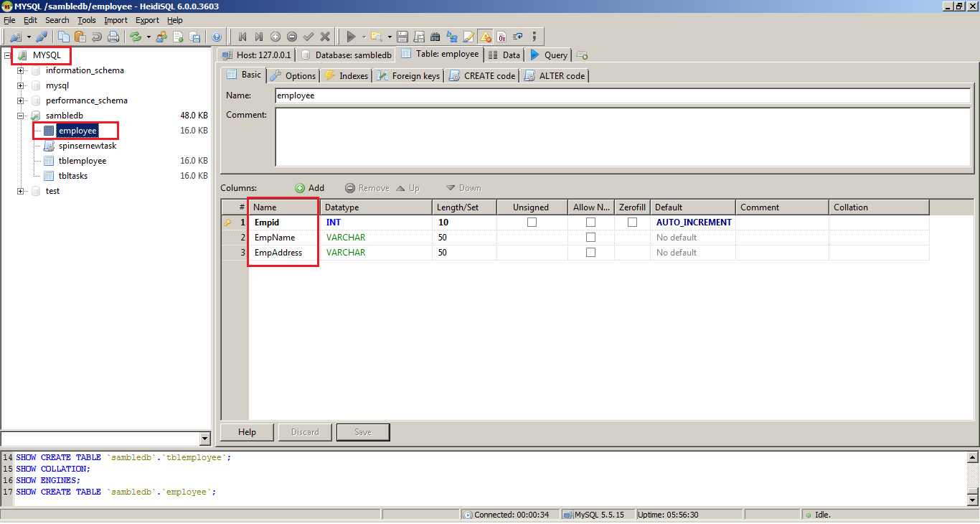This screenshot has height=524, width=980.
Task: Switch to the Query tab
Action: (549, 55)
